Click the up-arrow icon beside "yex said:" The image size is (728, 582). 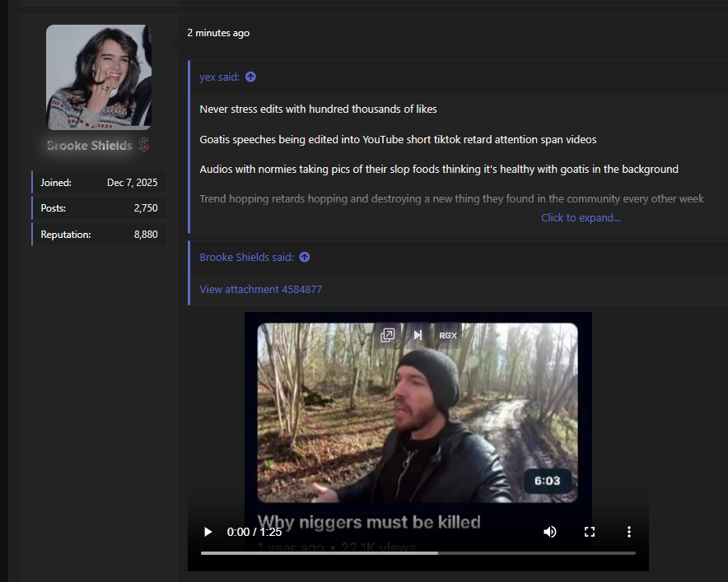tap(250, 77)
